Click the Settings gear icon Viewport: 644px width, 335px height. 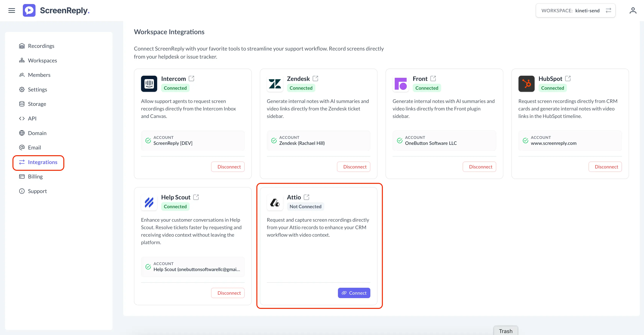[x=22, y=90]
